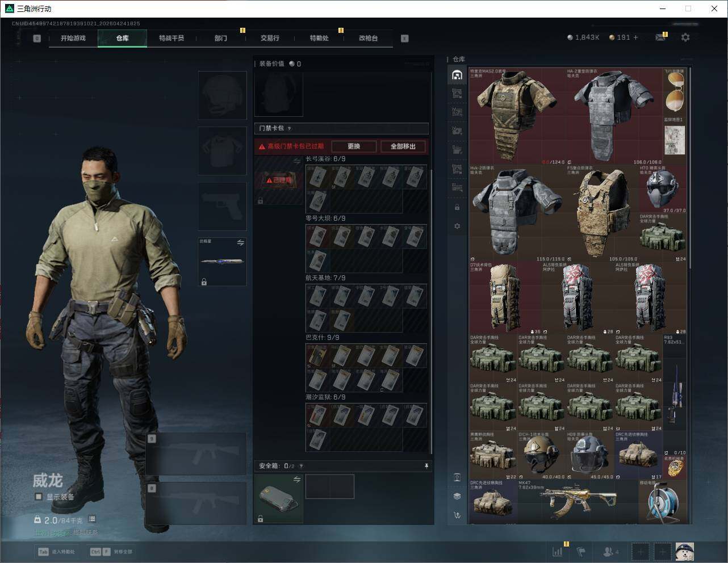
Task: Select the main stash page icon
Action: click(457, 75)
